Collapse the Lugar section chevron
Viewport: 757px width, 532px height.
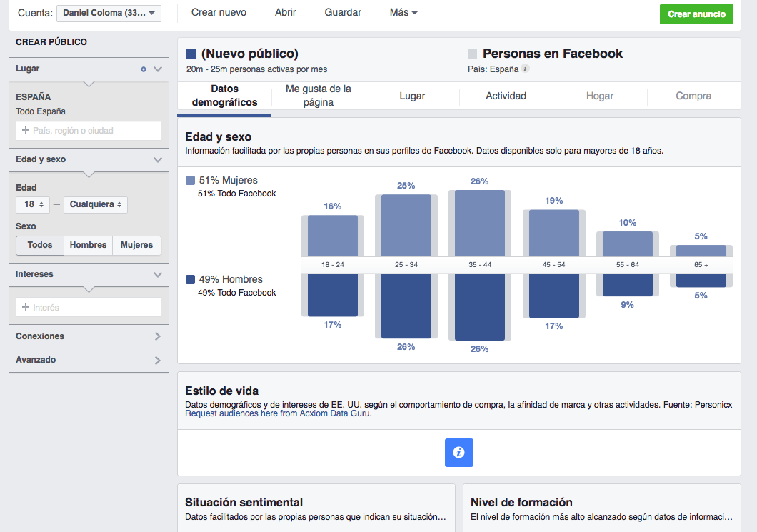157,69
